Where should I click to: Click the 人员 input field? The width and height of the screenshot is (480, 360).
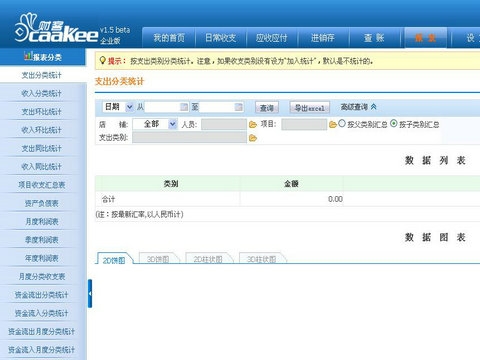point(224,124)
